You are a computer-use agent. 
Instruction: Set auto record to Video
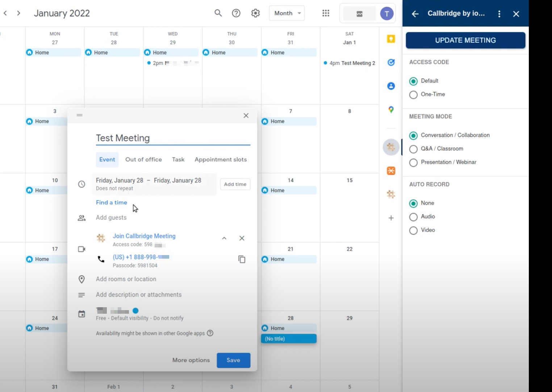click(413, 230)
